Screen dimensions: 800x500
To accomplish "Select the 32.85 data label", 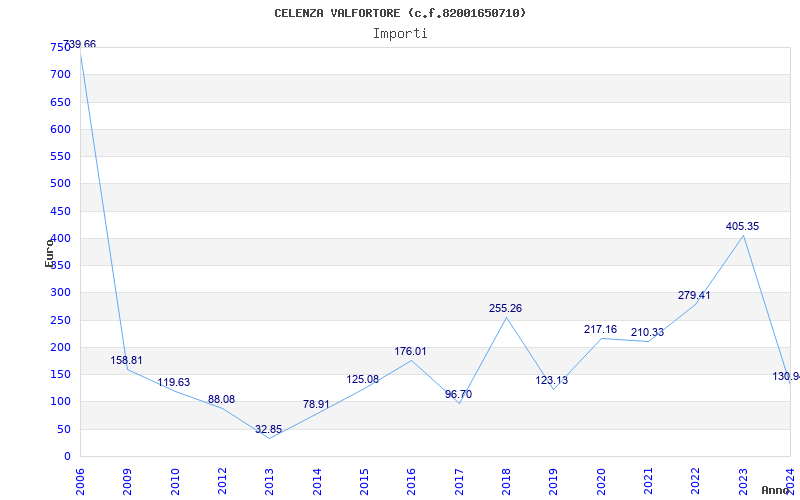I will 268,430.
